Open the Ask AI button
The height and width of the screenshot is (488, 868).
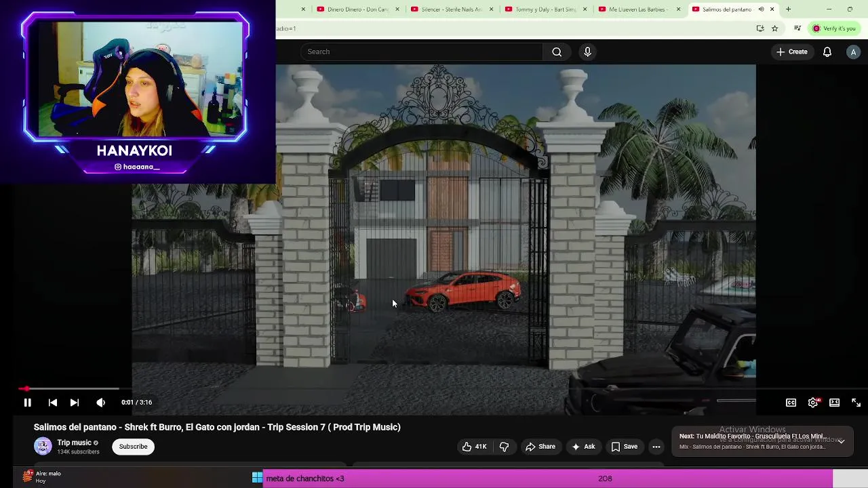coord(583,447)
